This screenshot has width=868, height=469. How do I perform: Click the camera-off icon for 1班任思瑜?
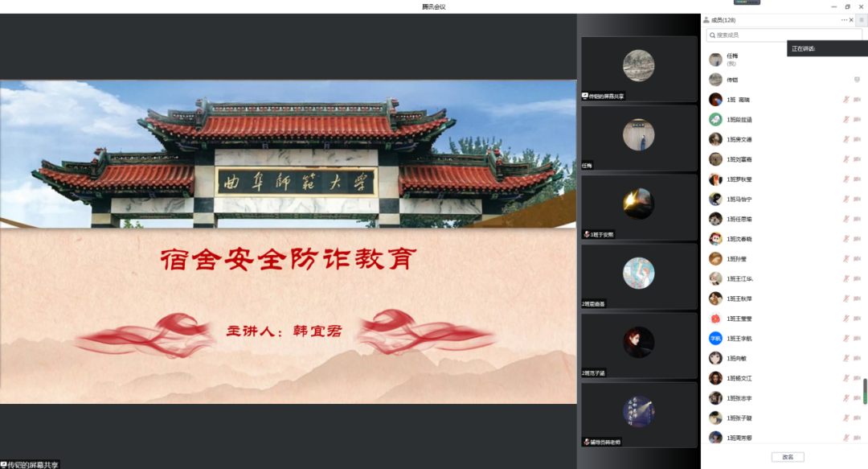point(857,219)
